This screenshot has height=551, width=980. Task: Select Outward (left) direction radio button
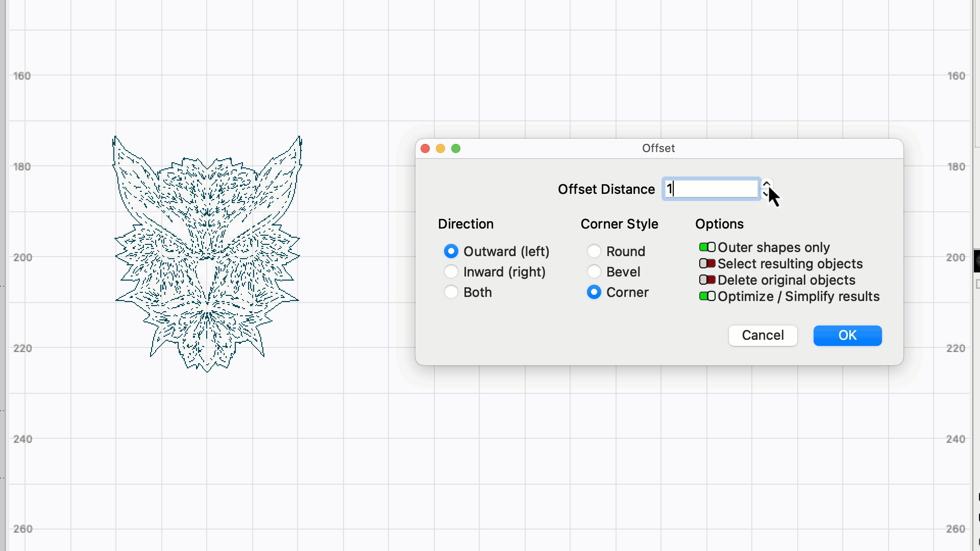[450, 251]
